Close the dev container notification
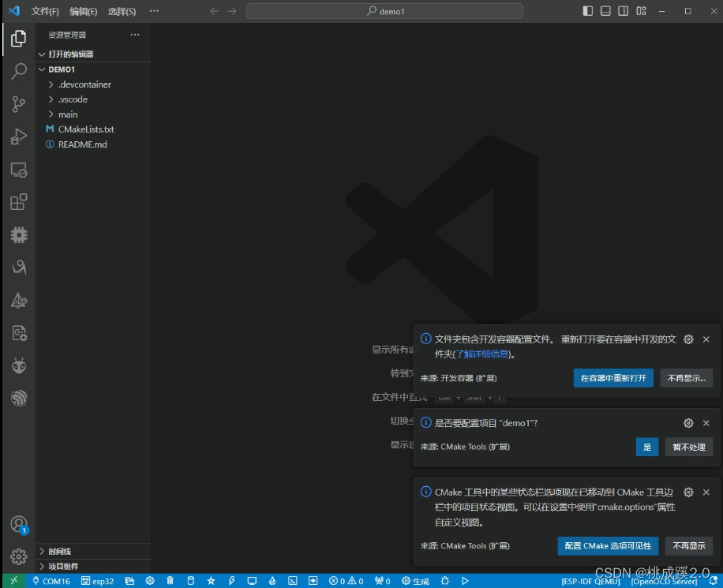Screen dimensions: 723x588 [x=706, y=339]
